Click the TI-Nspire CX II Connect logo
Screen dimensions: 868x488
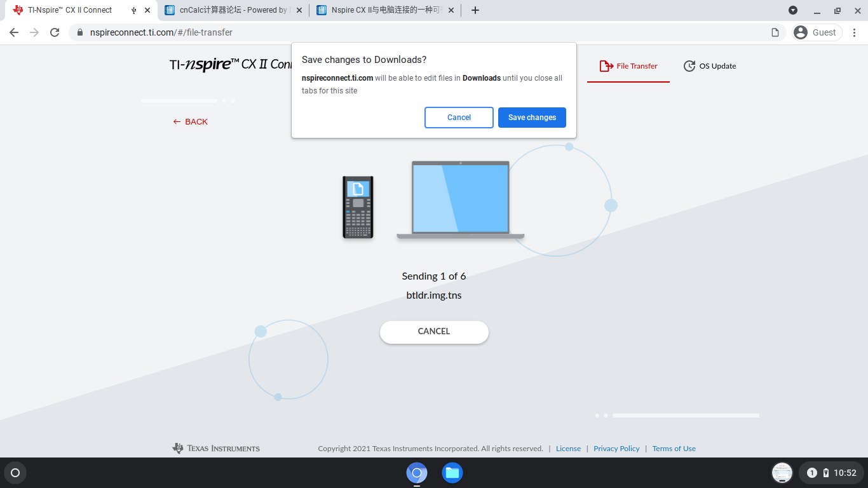pos(231,64)
